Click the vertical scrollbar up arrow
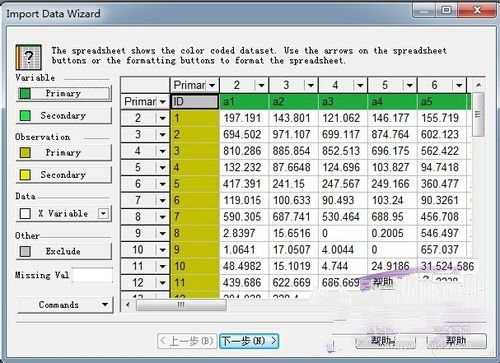This screenshot has width=500, height=363. (x=479, y=85)
